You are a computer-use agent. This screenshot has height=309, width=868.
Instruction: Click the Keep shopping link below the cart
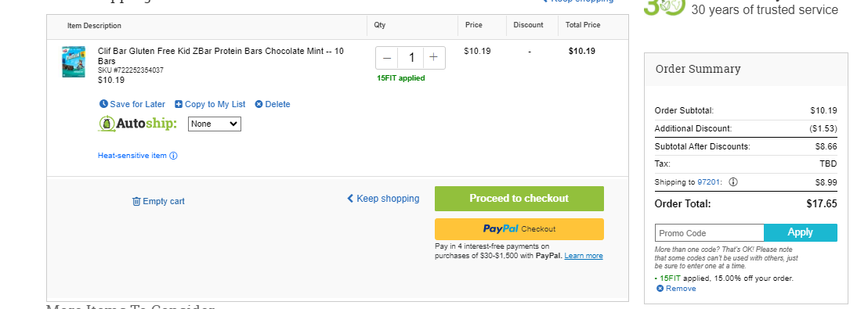[383, 199]
